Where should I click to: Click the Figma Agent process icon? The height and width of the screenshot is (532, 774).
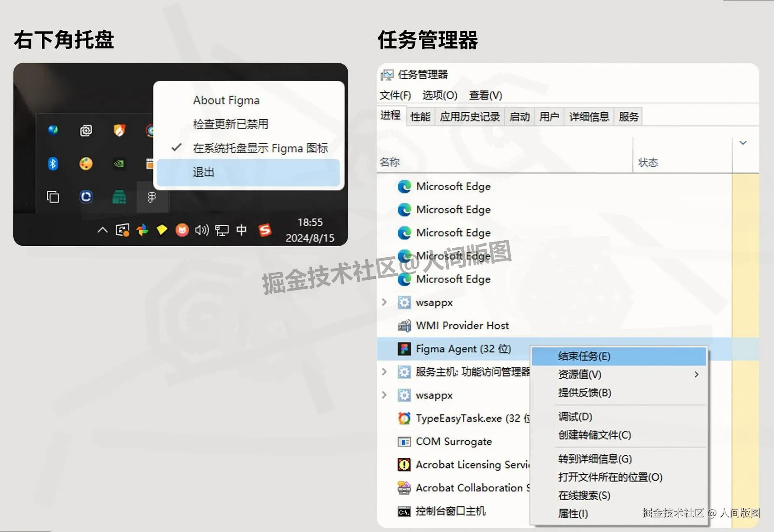point(404,349)
